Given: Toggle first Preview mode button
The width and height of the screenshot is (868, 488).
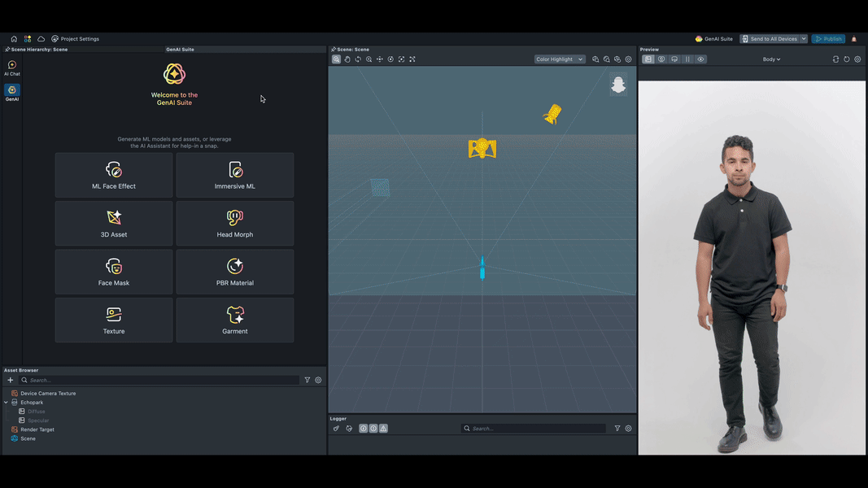Looking at the screenshot, I should 648,59.
